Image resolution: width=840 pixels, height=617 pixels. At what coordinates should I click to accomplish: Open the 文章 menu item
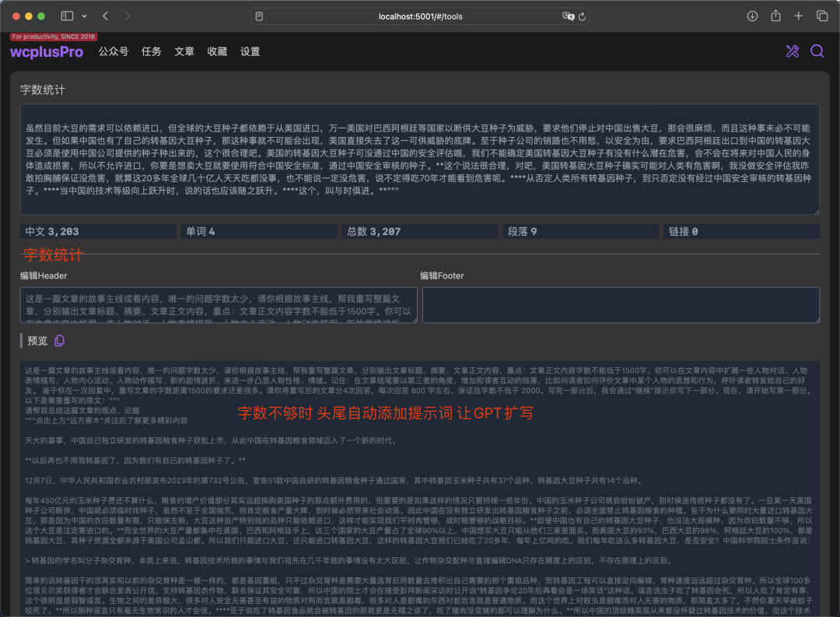tap(184, 51)
